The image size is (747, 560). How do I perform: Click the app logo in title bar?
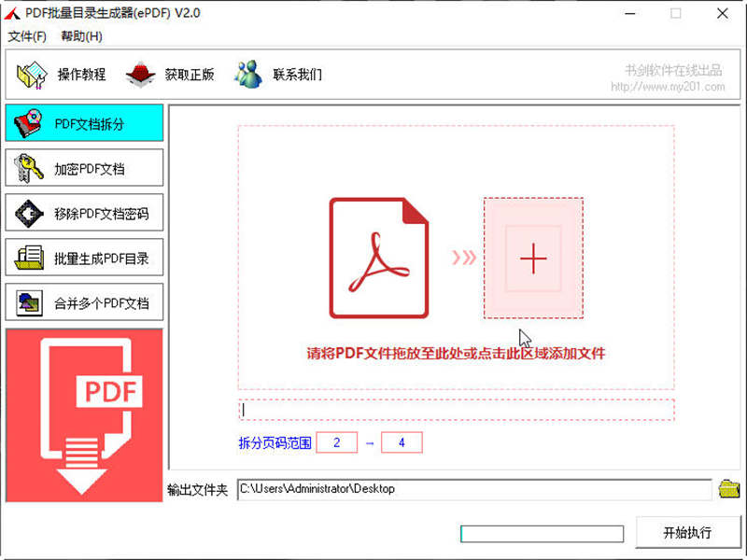coord(12,13)
